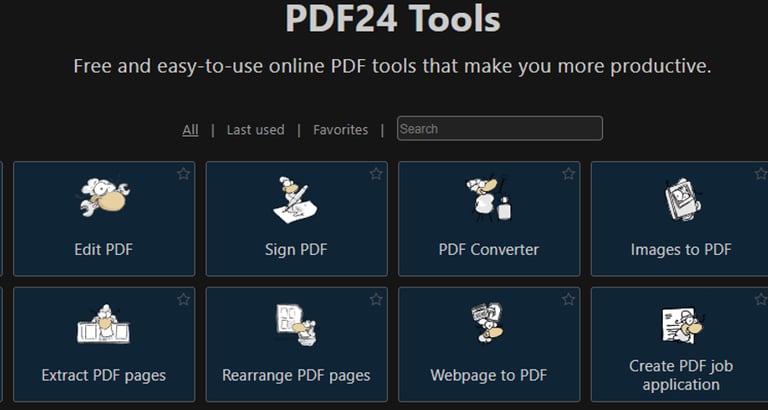
Task: Favorite Edit PDF with its star
Action: 183,174
